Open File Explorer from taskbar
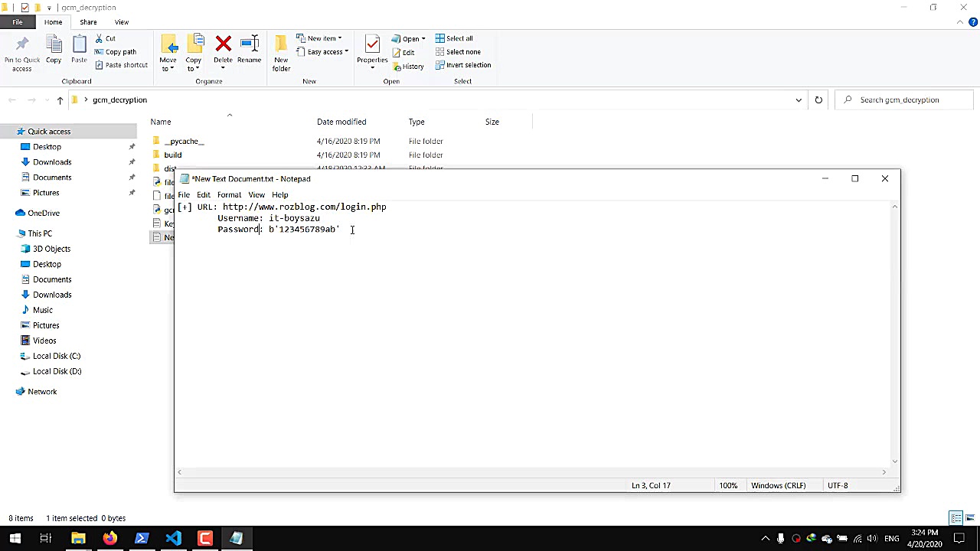 click(x=78, y=539)
